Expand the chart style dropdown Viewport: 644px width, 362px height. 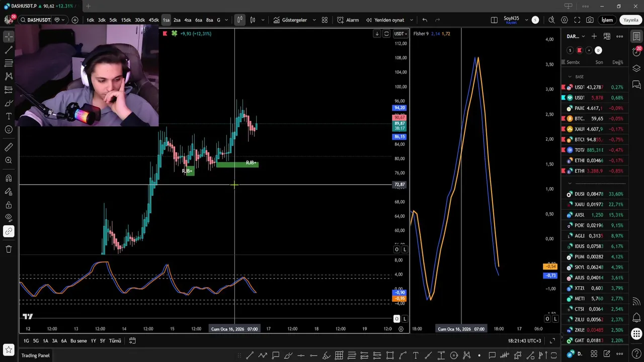263,20
